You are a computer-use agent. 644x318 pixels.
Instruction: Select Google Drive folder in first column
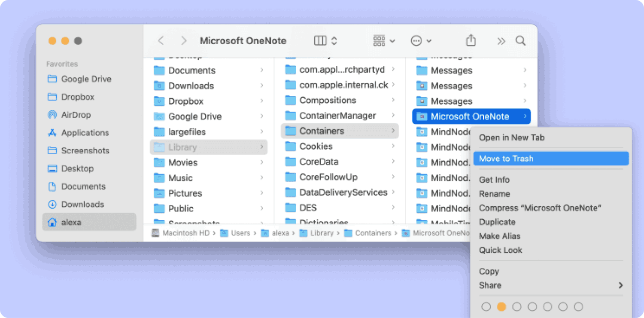click(209, 116)
